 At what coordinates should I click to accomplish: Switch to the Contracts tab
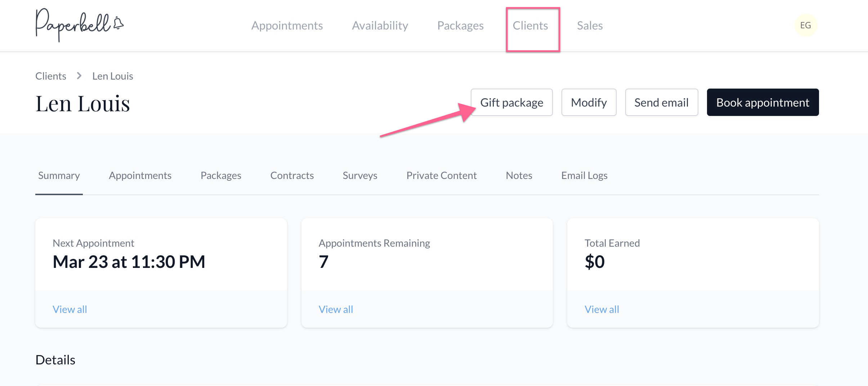tap(292, 175)
